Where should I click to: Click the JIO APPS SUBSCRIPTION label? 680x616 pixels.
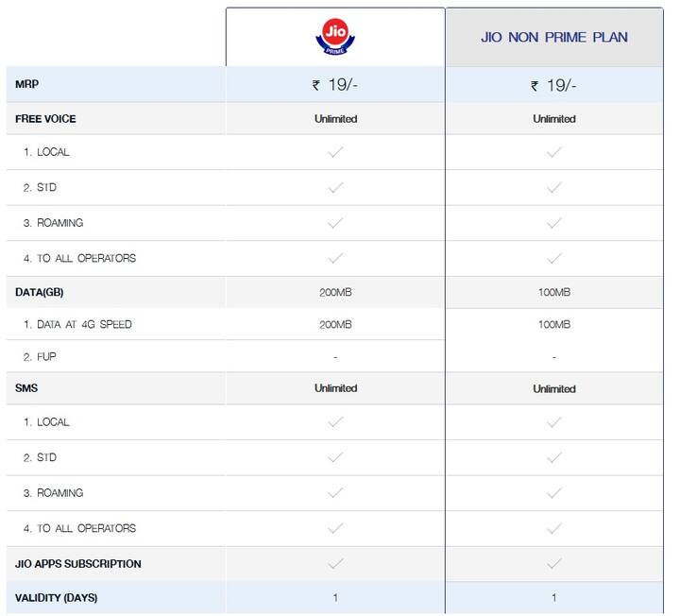(78, 564)
